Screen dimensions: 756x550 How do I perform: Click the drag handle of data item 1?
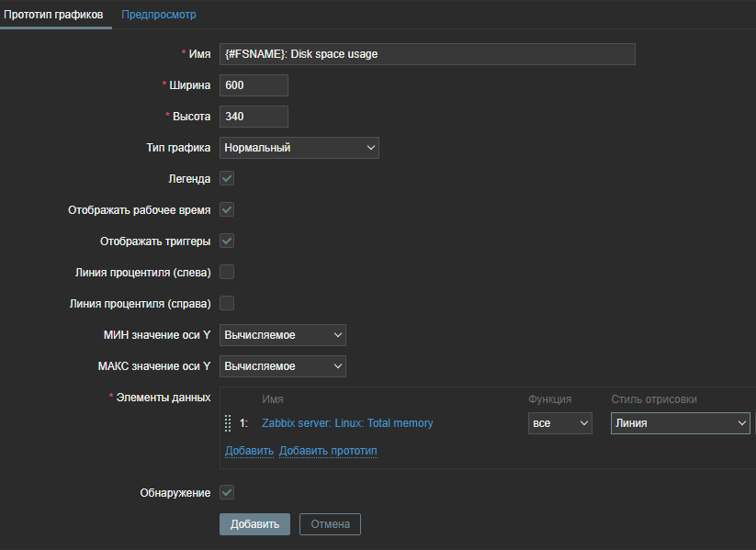tap(228, 423)
